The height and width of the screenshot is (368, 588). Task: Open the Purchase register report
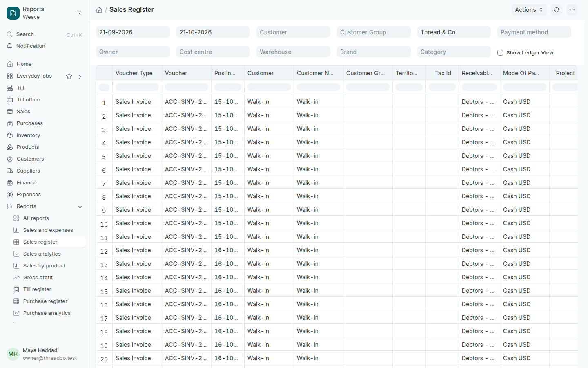pyautogui.click(x=48, y=301)
